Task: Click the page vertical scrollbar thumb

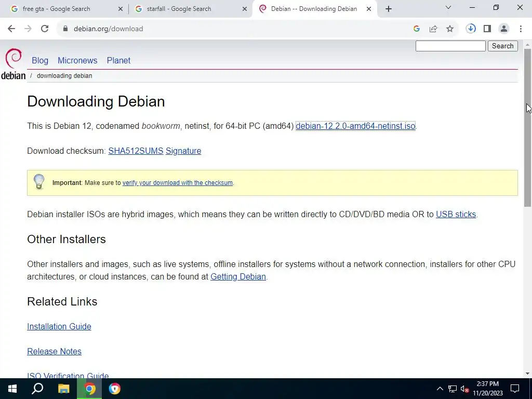Action: [527, 128]
